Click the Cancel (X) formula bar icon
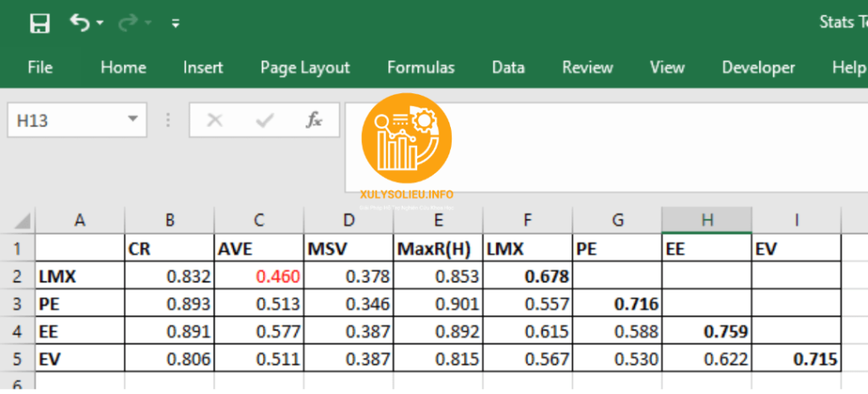This screenshot has width=868, height=394. point(214,119)
